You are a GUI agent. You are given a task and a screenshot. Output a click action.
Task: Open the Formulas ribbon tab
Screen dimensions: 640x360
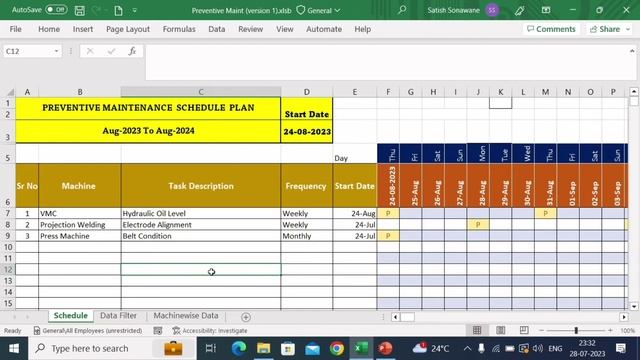tap(179, 29)
